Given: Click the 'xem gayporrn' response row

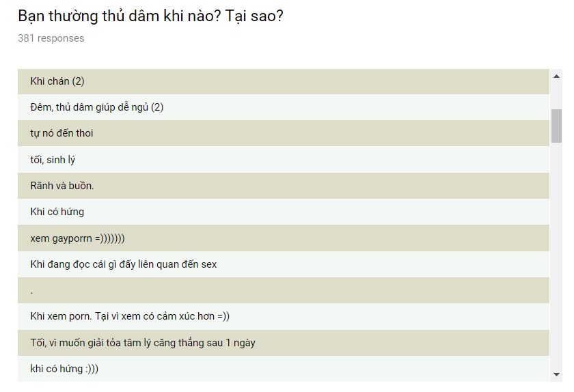Looking at the screenshot, I should point(284,238).
